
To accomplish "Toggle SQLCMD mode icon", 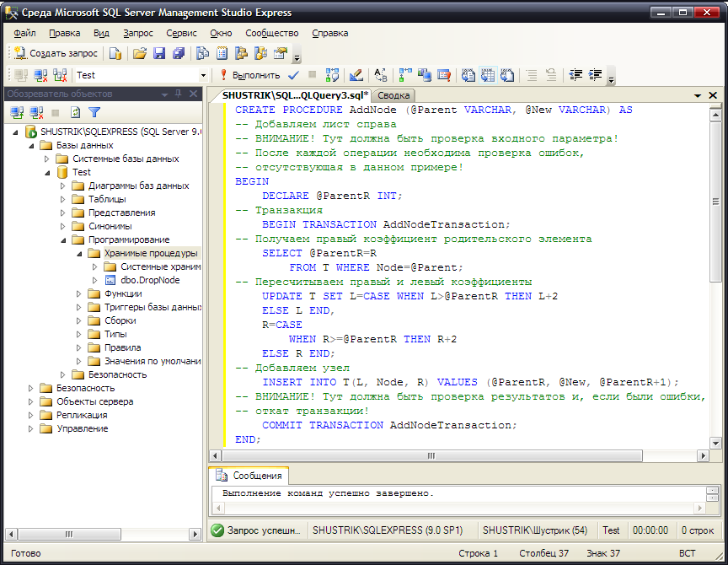I will point(444,75).
